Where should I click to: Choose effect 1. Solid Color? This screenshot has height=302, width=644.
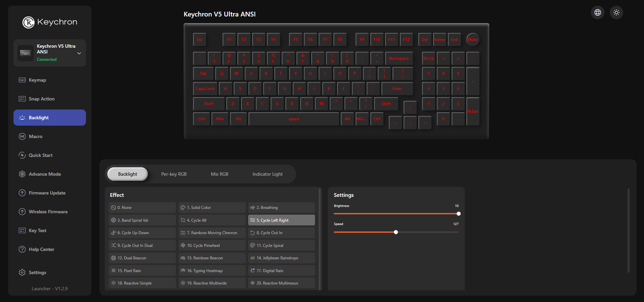pos(212,208)
